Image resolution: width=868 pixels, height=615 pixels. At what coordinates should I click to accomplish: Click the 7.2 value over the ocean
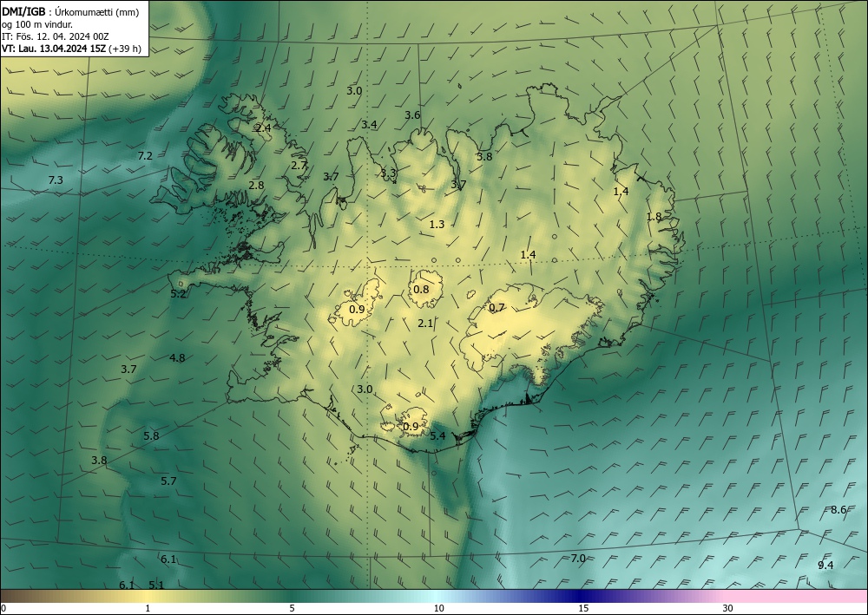[145, 156]
